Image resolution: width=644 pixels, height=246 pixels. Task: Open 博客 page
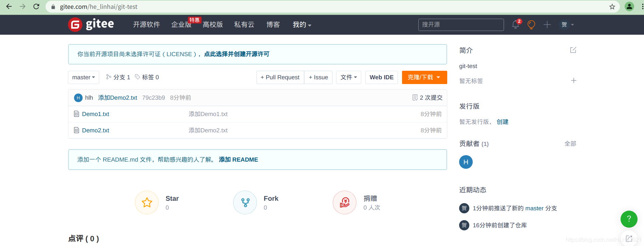273,24
